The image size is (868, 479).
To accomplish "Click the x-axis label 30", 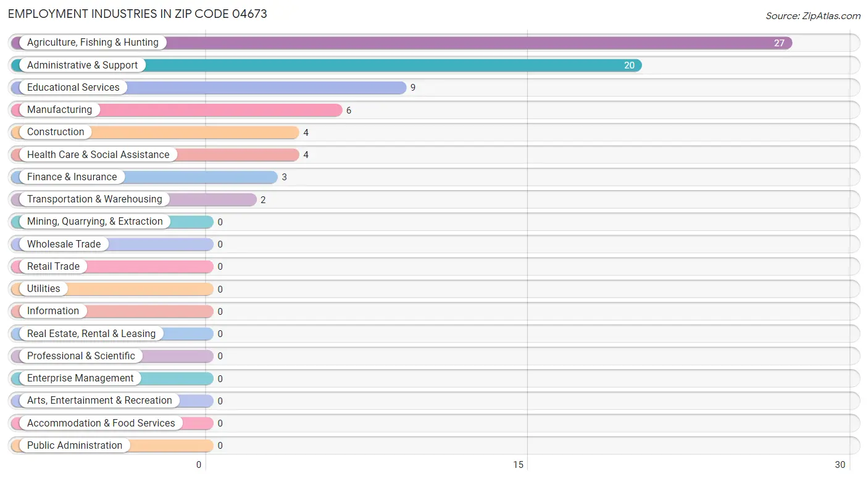I will tap(840, 465).
